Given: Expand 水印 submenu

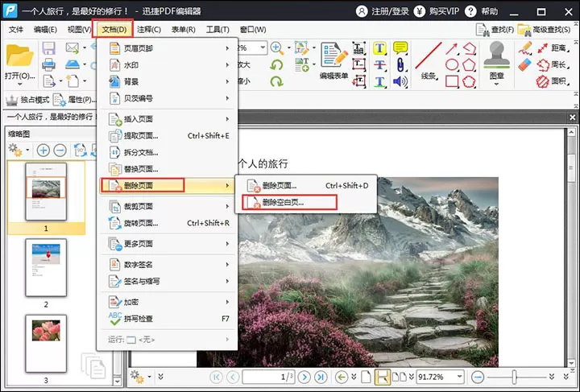Looking at the screenshot, I should coord(168,64).
